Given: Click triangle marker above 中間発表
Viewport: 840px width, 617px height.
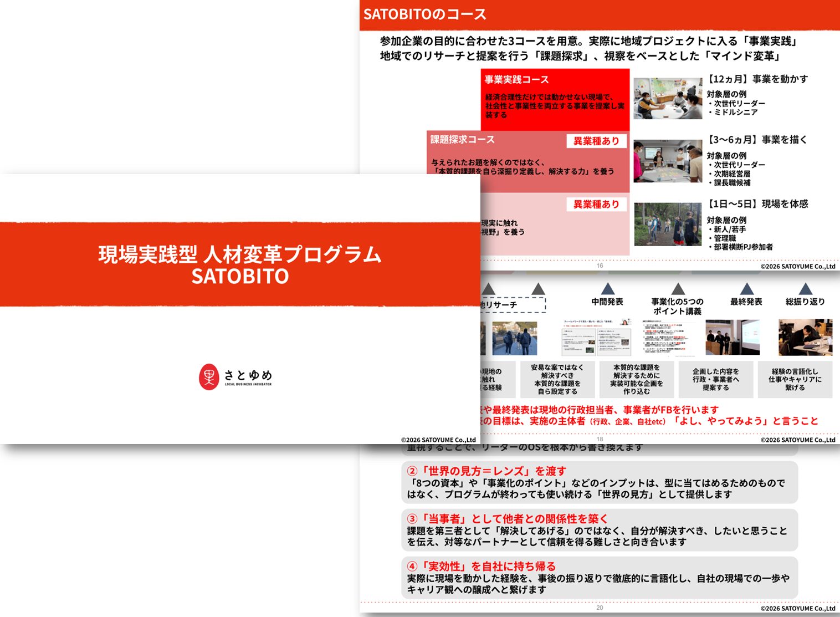Looking at the screenshot, I should point(608,288).
